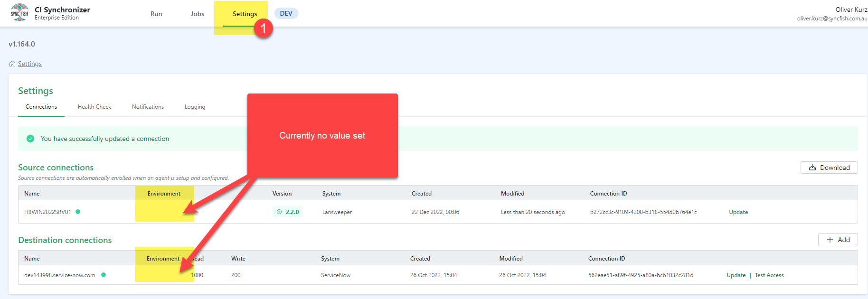This screenshot has width=868, height=299.
Task: Click the Settings breadcrumb link
Action: 30,64
